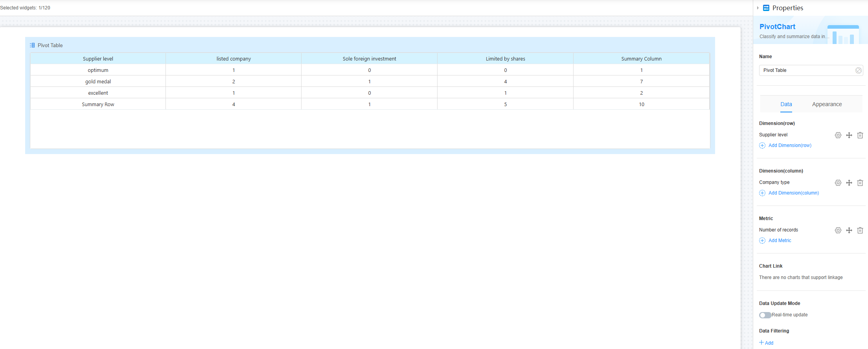
Task: Click the Number of records metric label
Action: (778, 230)
